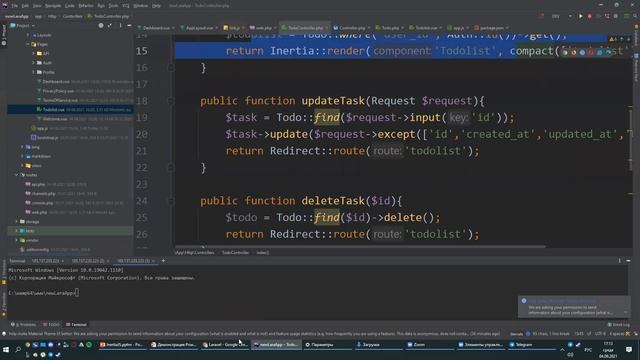
Task: Switch to Dashboard.vue editor tab
Action: 156,28
